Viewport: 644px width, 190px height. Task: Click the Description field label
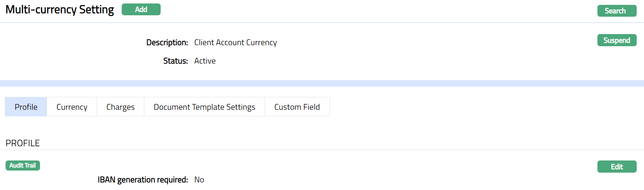(x=167, y=42)
